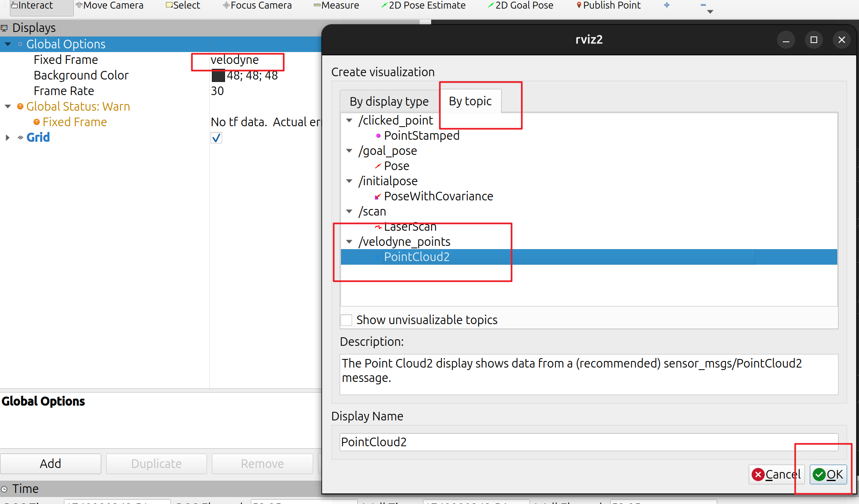859x504 pixels.
Task: Enable Show unvisualizable topics checkbox
Action: point(346,320)
